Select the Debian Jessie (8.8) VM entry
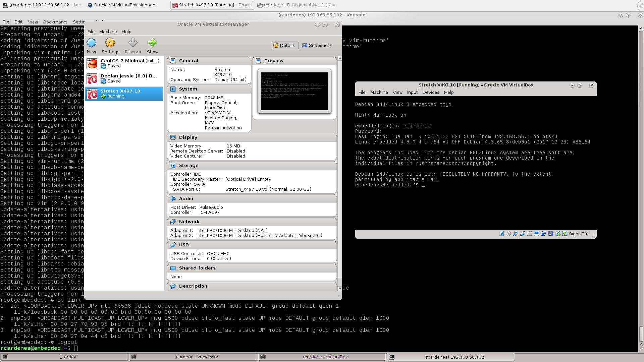The image size is (644, 362). [124, 78]
